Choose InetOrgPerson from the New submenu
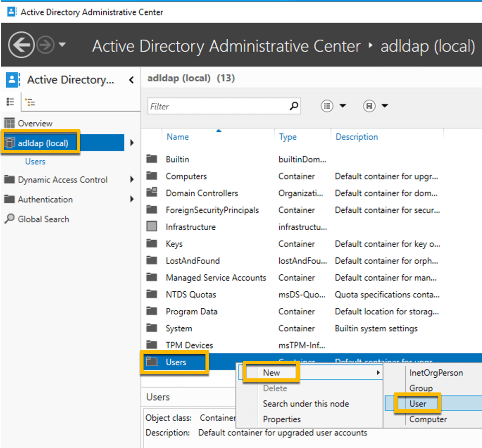The width and height of the screenshot is (482, 448). click(436, 373)
